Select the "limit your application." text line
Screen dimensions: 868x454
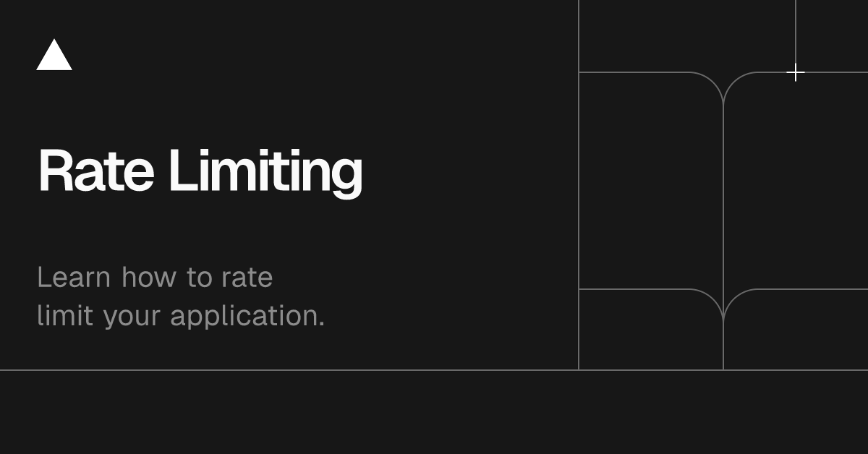pos(181,317)
